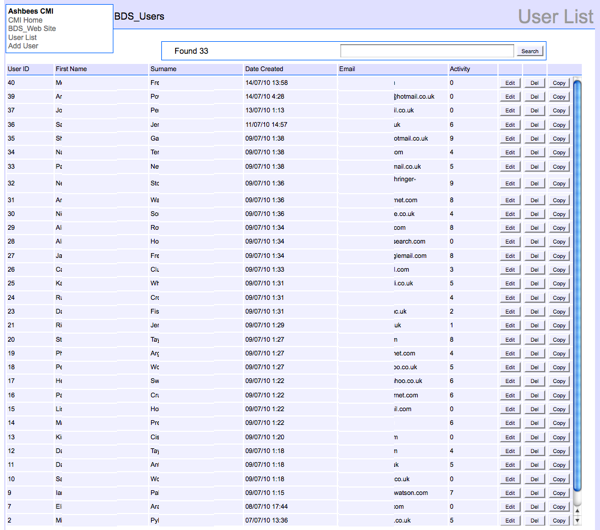Click the scrollbar down arrow

click(x=577, y=520)
